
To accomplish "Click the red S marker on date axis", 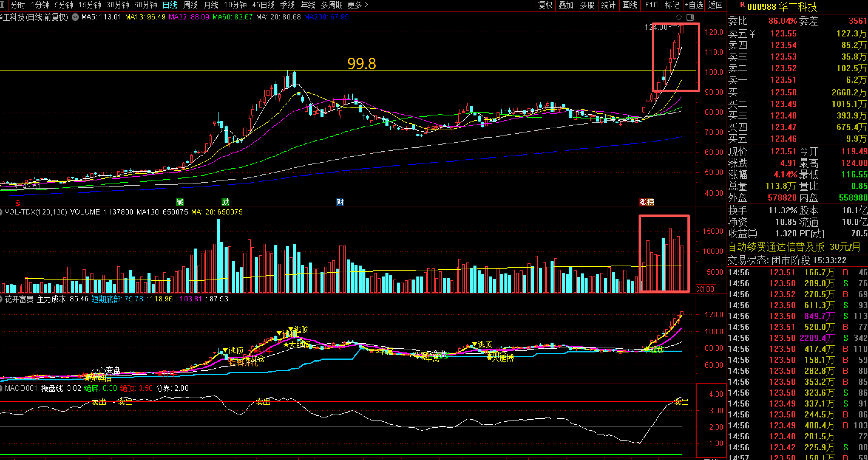I will click(18, 203).
